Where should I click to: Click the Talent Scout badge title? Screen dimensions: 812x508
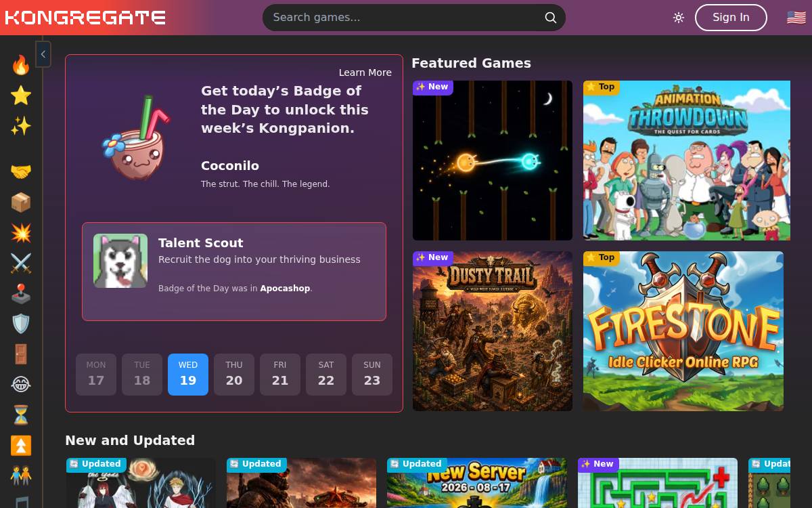[200, 242]
